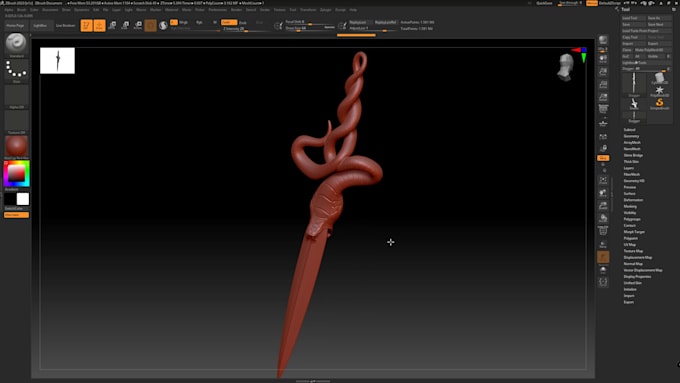Select the Scale transform tool
This screenshot has height=383, width=680.
(125, 26)
